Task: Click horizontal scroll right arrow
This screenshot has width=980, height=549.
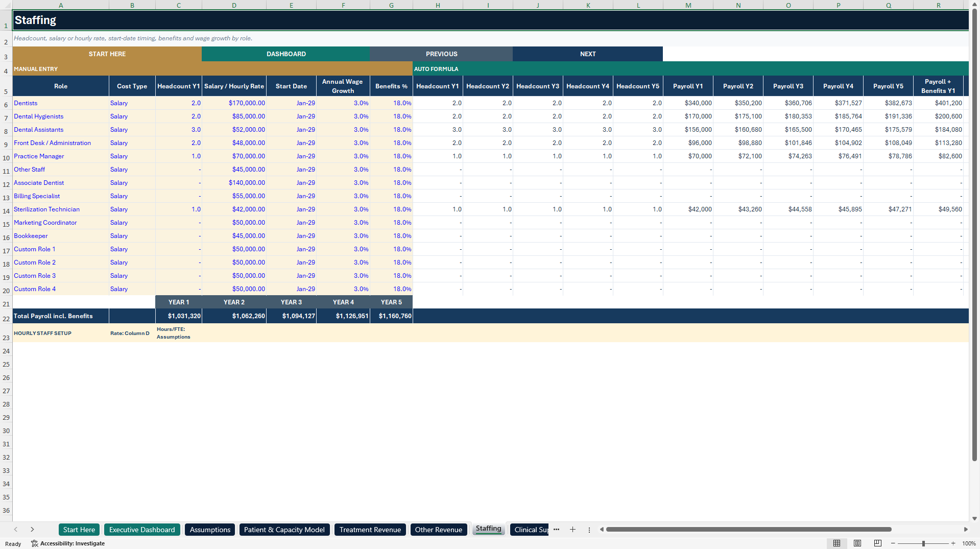Action: coord(966,530)
